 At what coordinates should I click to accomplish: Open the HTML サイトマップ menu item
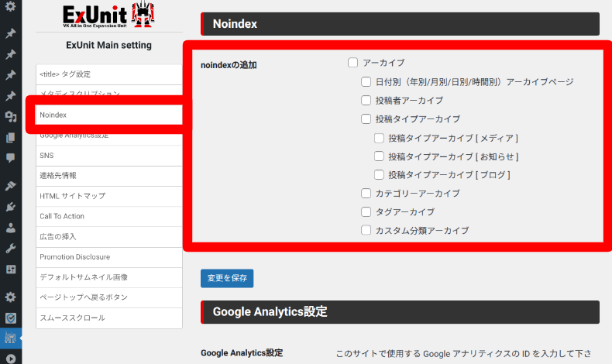point(109,196)
